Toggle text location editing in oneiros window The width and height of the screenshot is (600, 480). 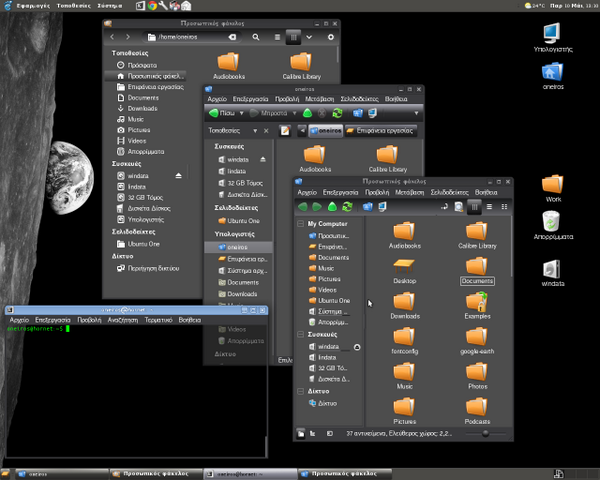285,131
